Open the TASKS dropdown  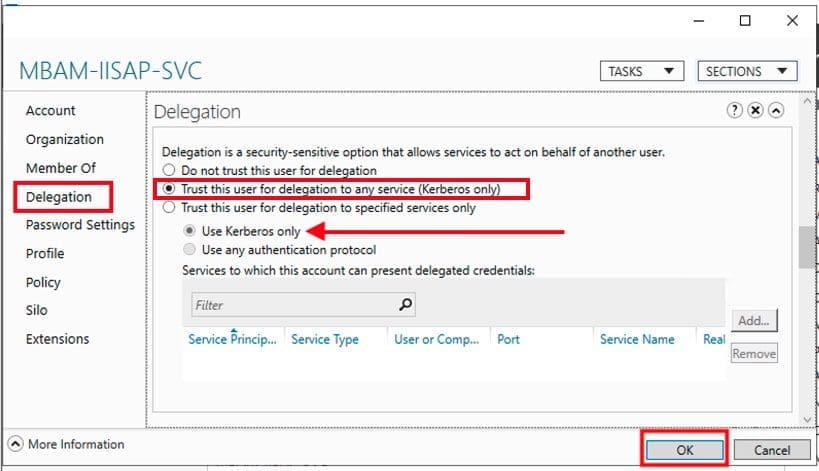pos(642,72)
